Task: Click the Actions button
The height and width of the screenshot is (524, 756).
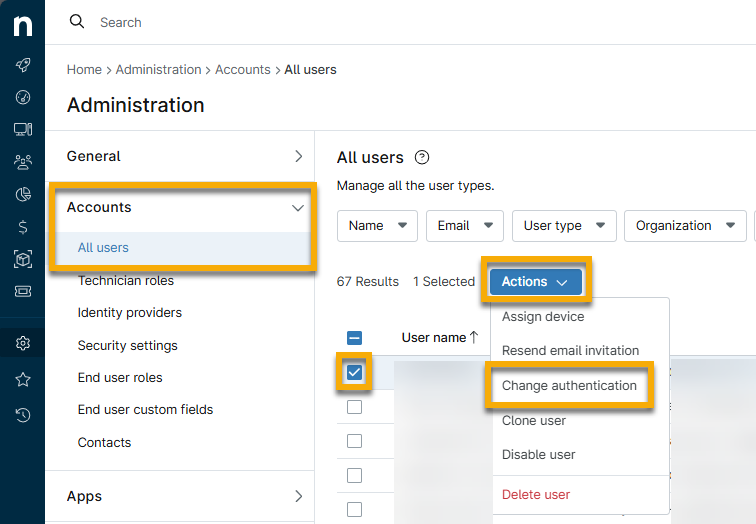Action: tap(535, 282)
